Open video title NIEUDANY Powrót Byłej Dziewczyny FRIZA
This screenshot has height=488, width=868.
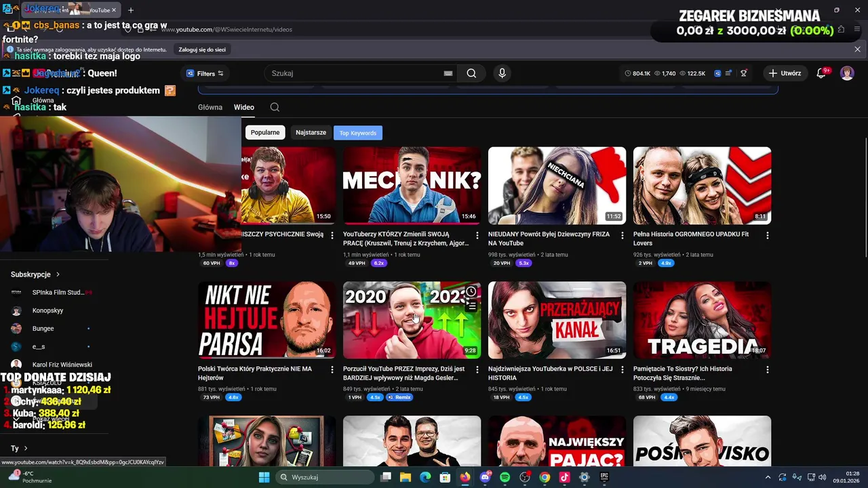tap(549, 239)
